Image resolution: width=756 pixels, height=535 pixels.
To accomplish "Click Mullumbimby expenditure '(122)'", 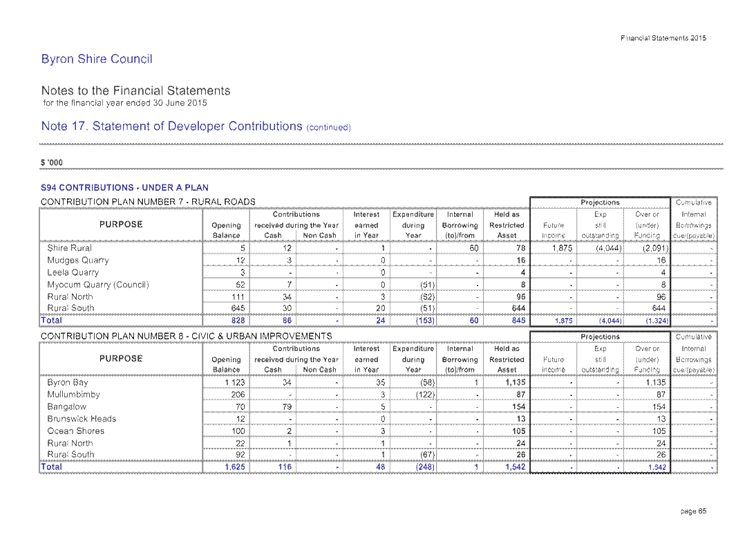I will [425, 395].
